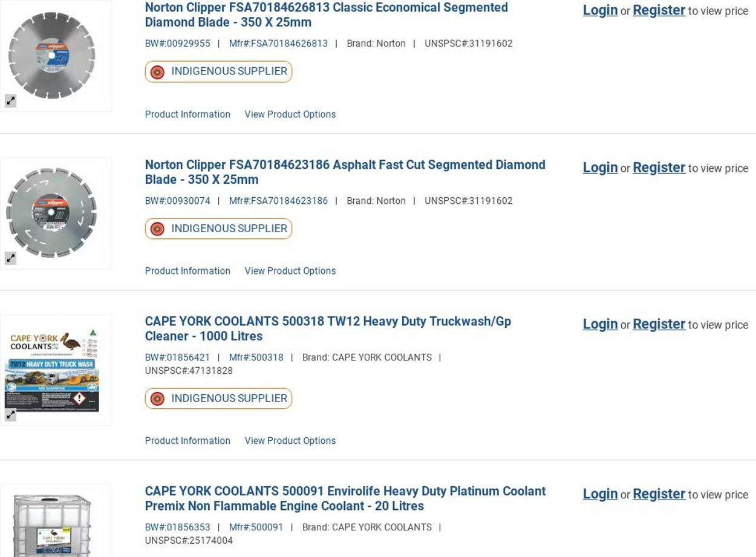Image resolution: width=756 pixels, height=557 pixels.
Task: Expand Product Information for TW12 Truckwash
Action: tap(187, 441)
